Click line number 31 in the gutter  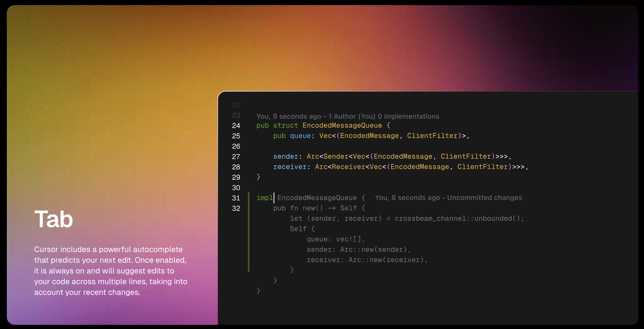(x=236, y=198)
